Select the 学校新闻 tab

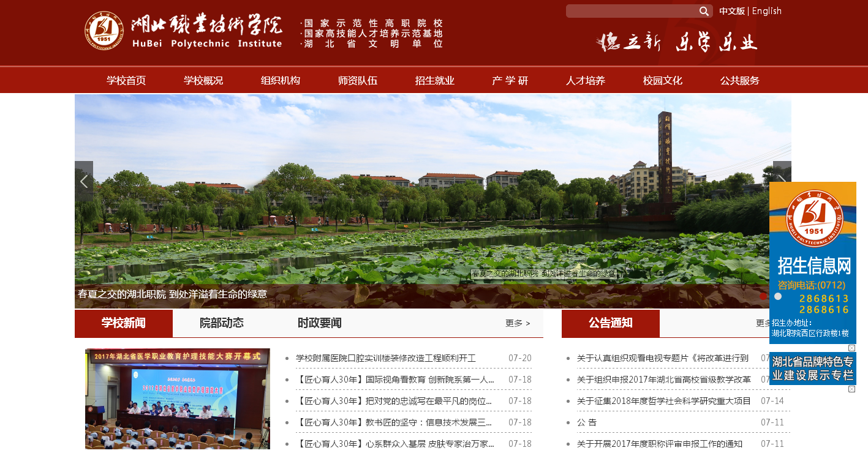point(124,323)
